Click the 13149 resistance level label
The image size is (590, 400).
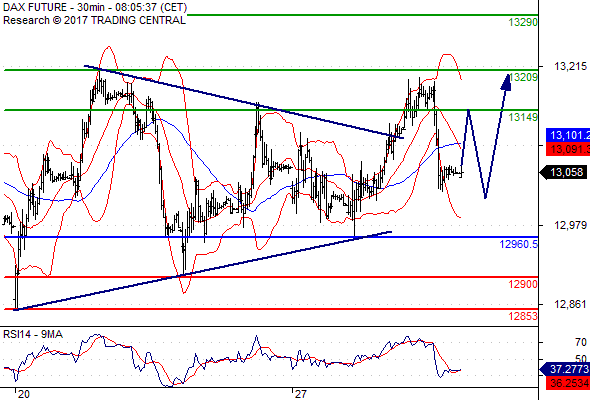[x=523, y=117]
